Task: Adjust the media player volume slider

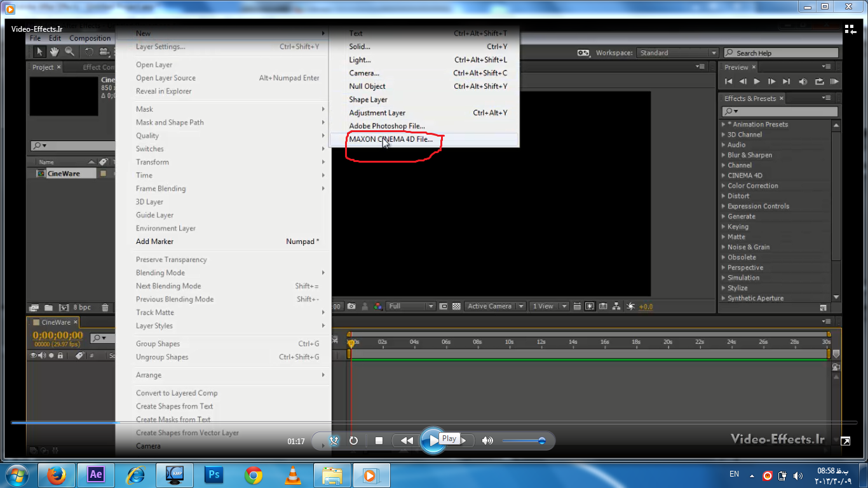Action: tap(524, 440)
